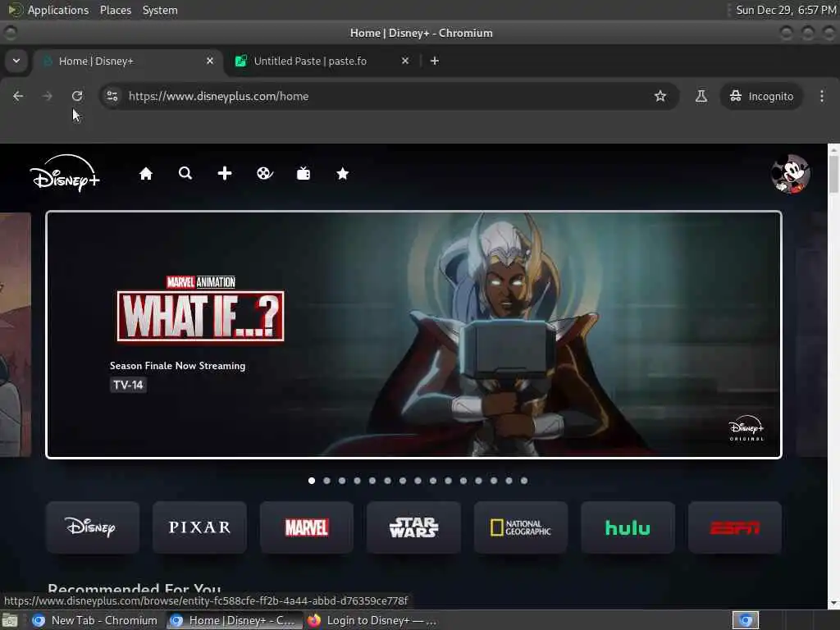Open the Star Wars brand tile
The width and height of the screenshot is (840, 630).
413,527
